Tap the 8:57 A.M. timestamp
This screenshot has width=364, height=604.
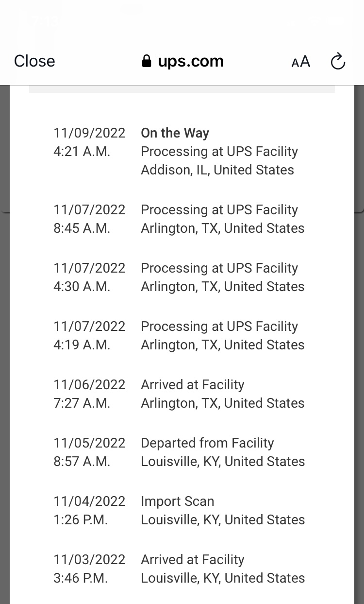(x=82, y=462)
